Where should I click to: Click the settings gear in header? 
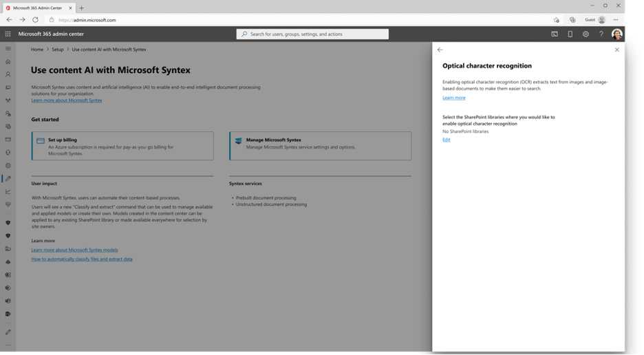[x=586, y=34]
